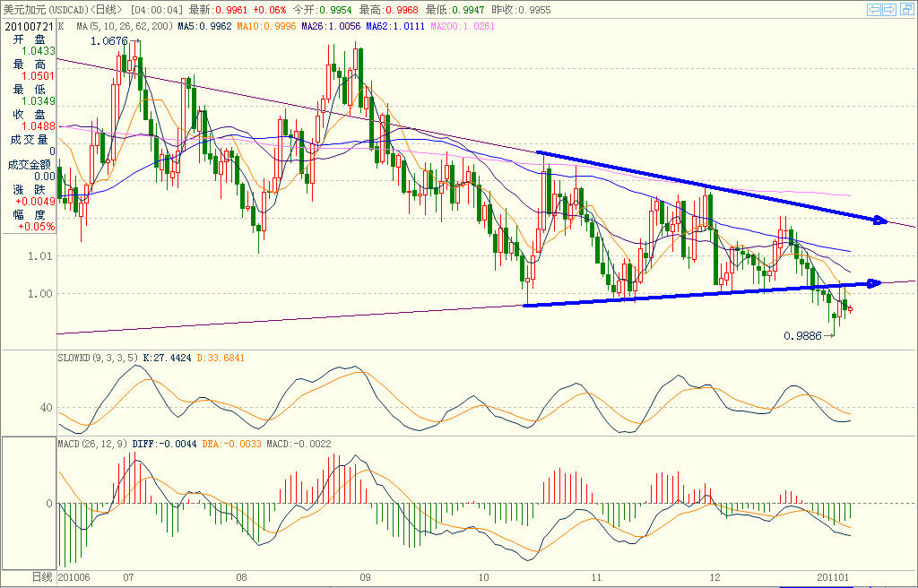Click the 成交金额 turnover label
918x588 pixels.
click(x=29, y=165)
